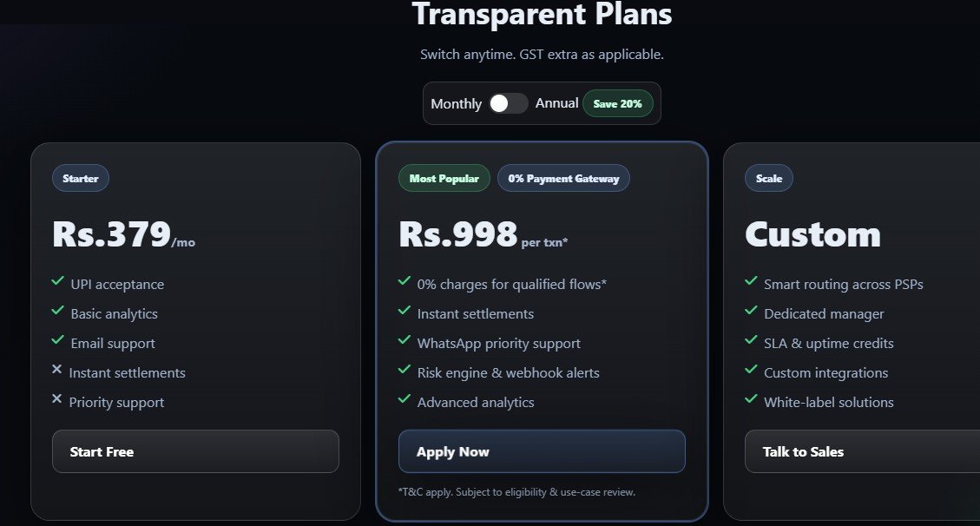
Task: Click the checkmark beside WhatsApp priority support
Action: (x=404, y=340)
